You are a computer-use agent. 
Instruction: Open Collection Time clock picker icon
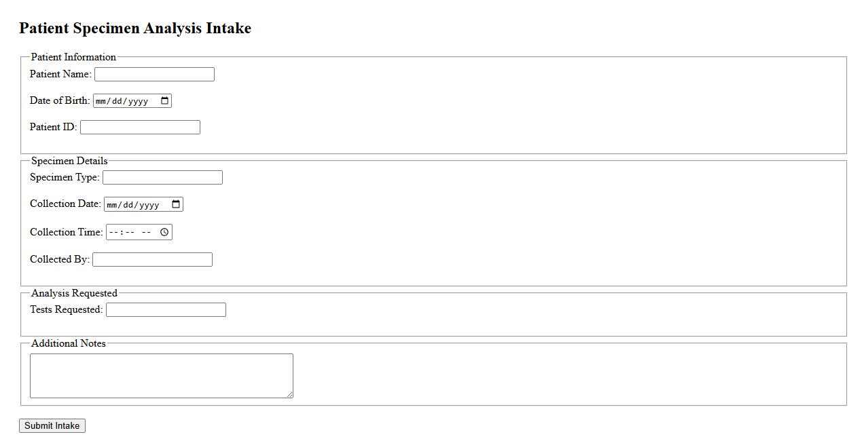click(x=164, y=232)
